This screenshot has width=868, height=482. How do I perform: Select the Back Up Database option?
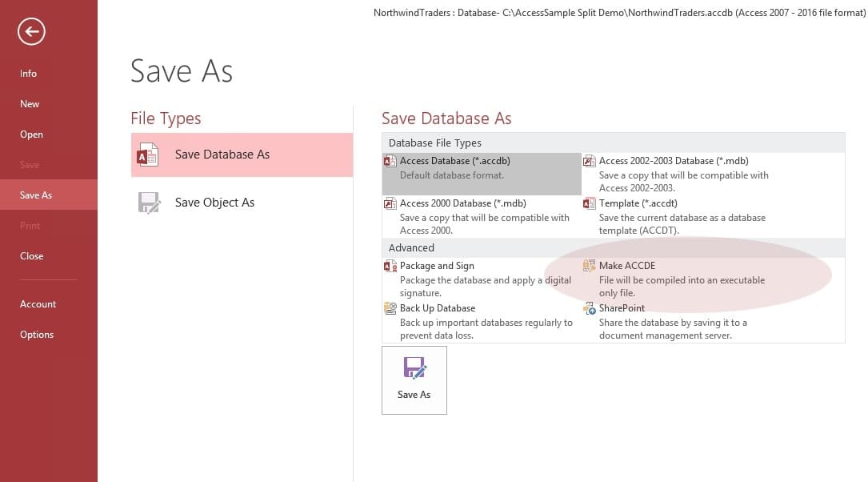(482, 321)
